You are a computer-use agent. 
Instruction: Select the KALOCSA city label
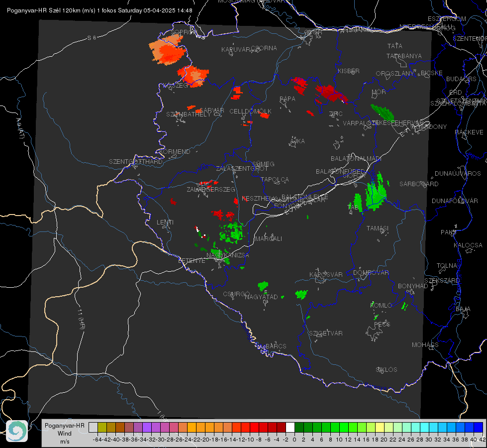tap(468, 245)
